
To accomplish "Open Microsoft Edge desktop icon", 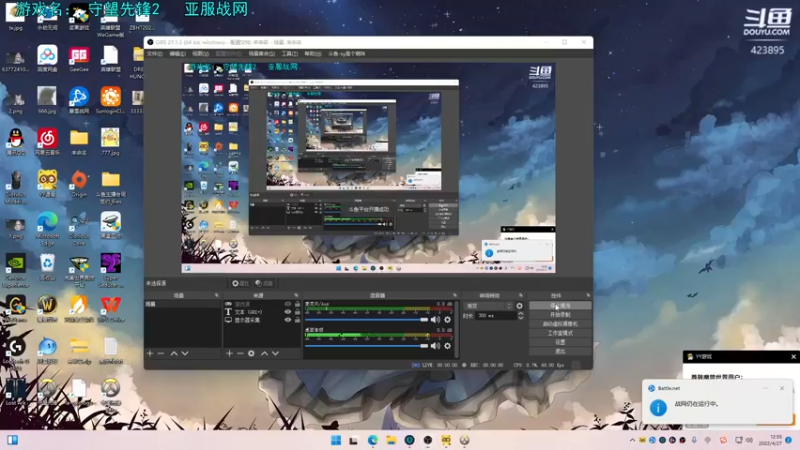I will click(47, 228).
